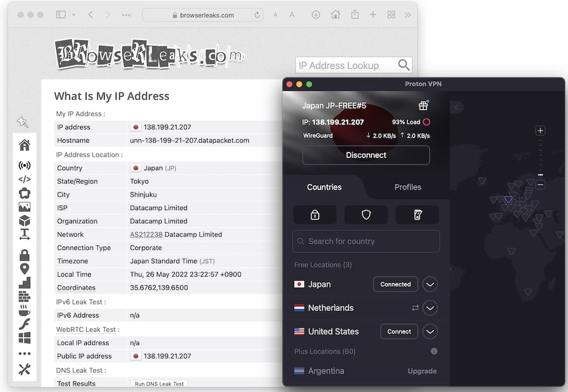Open Safari tab overview grid icon
The height and width of the screenshot is (392, 568).
391,15
